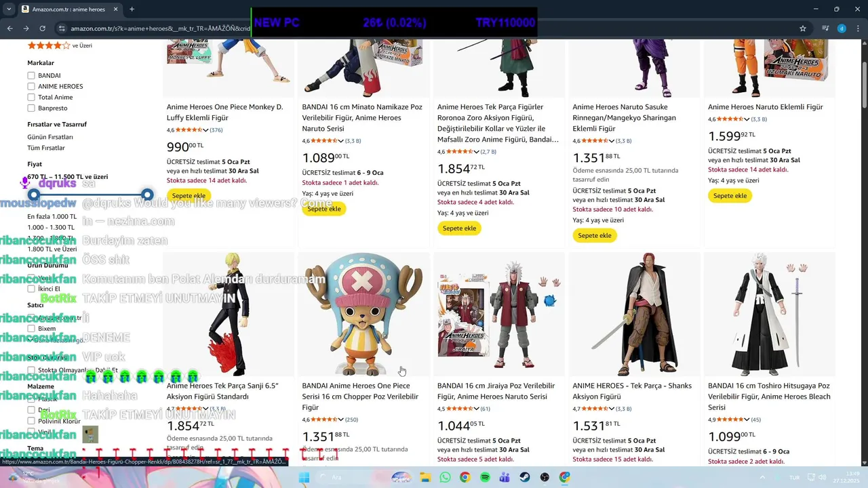Viewport: 868px width, 488px height.
Task: Bookmark this page with the star icon
Action: (x=803, y=28)
